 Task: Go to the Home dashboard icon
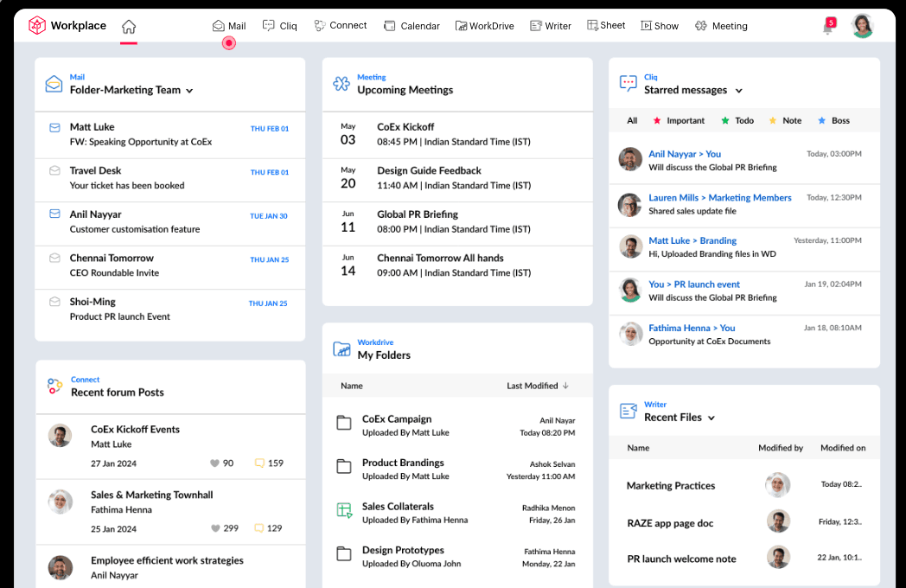click(129, 27)
